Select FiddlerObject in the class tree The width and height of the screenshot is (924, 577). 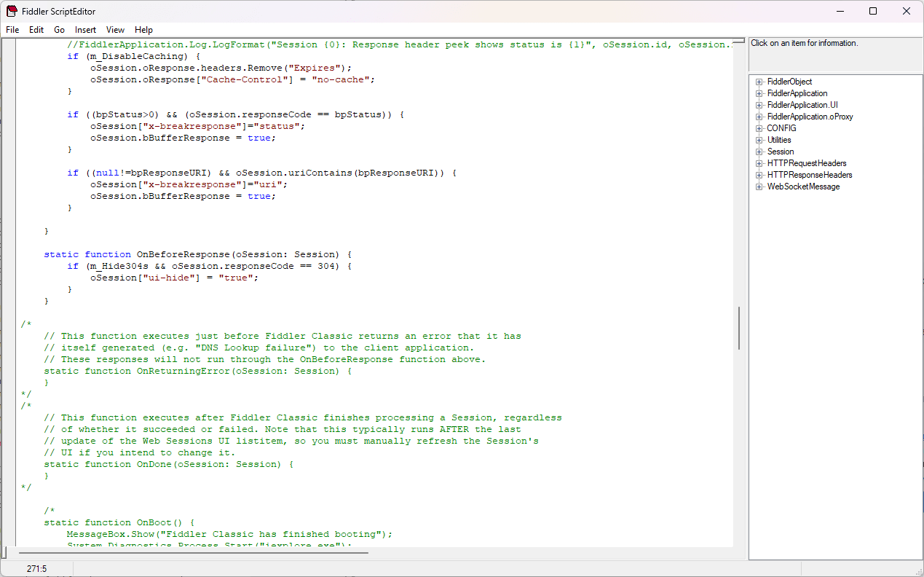tap(789, 82)
